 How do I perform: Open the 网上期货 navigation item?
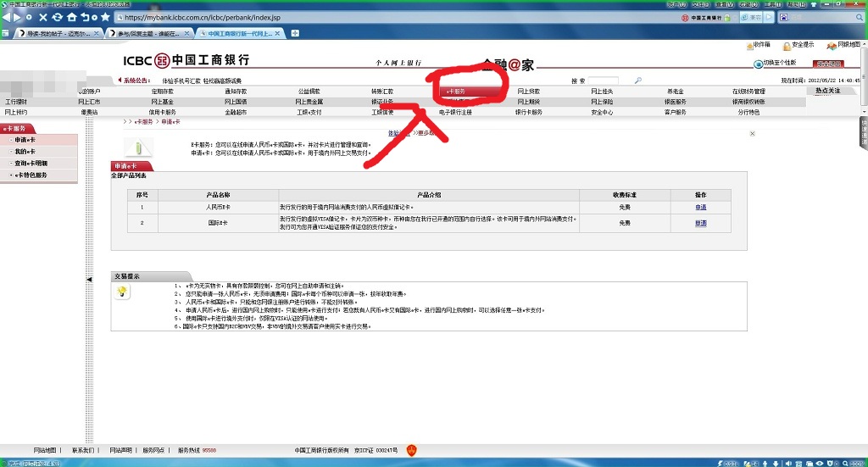coord(529,102)
